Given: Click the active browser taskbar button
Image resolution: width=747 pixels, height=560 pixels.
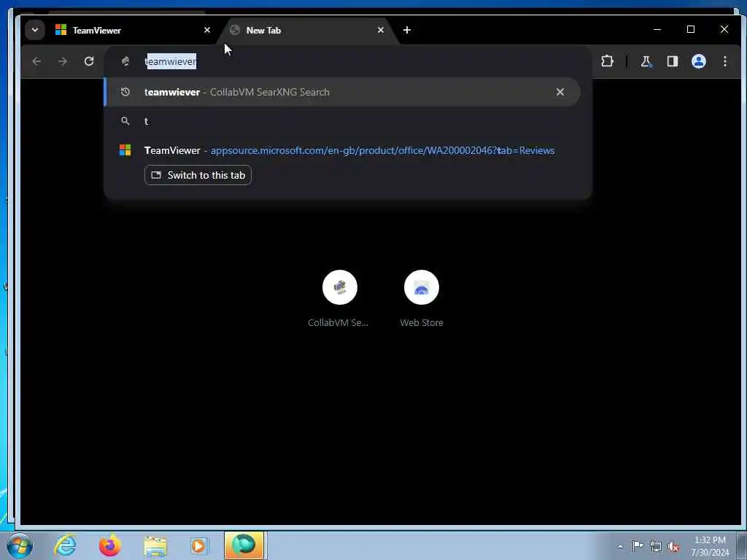Looking at the screenshot, I should click(x=244, y=545).
